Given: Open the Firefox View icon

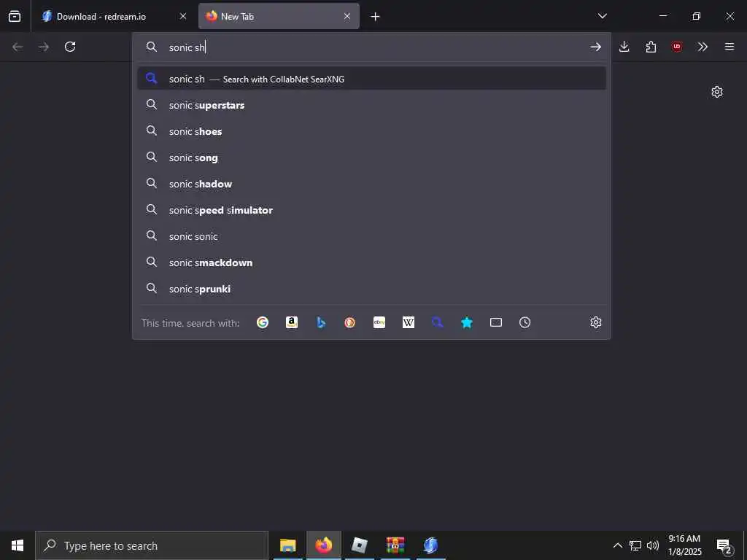Looking at the screenshot, I should click(x=15, y=17).
